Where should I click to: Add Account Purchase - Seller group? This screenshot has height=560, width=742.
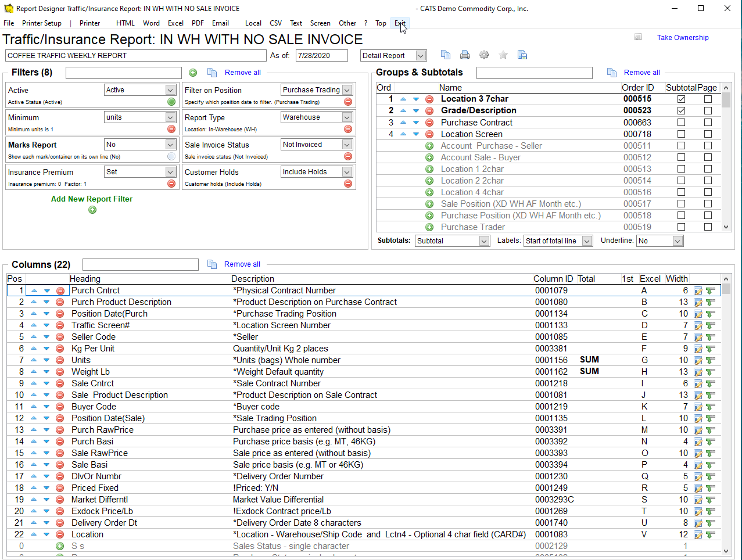pos(429,146)
